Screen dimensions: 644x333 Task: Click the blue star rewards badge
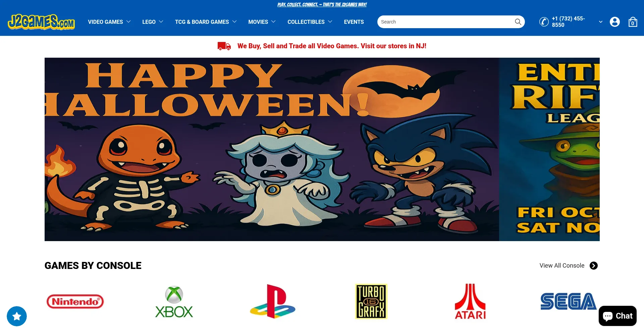(17, 316)
